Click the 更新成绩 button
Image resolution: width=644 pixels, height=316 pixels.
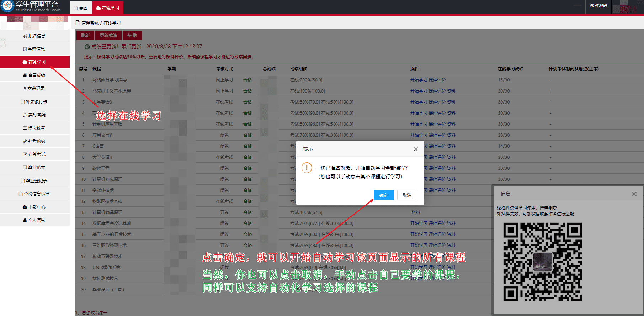pyautogui.click(x=108, y=36)
